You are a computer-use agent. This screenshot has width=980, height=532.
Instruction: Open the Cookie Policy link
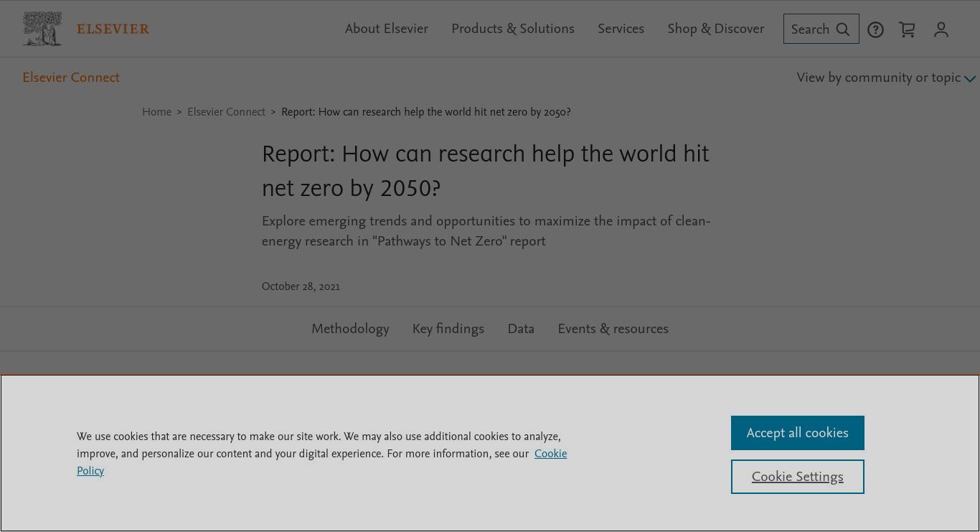(x=550, y=454)
